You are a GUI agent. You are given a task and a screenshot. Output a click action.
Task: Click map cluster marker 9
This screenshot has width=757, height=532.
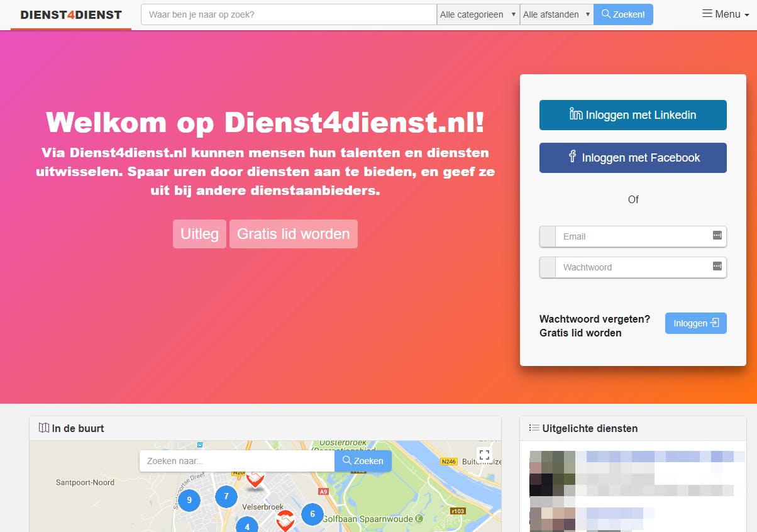[x=189, y=501]
